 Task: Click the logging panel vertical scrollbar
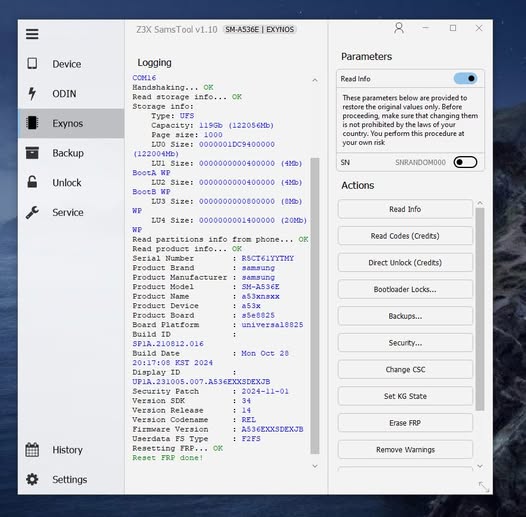click(x=315, y=305)
